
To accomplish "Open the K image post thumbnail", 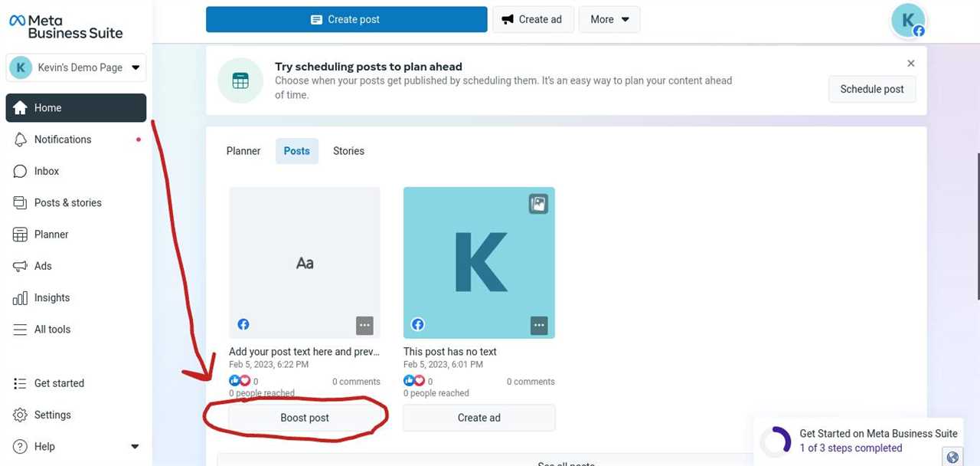I will [479, 262].
